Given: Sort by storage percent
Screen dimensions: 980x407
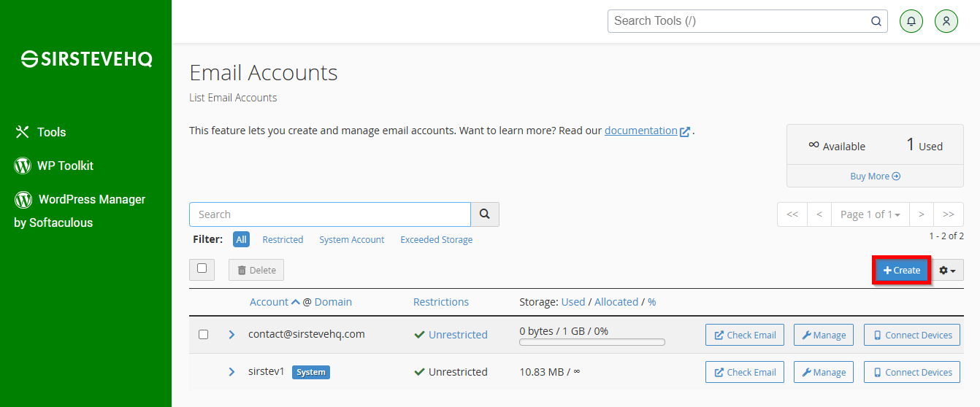Looking at the screenshot, I should coord(652,302).
